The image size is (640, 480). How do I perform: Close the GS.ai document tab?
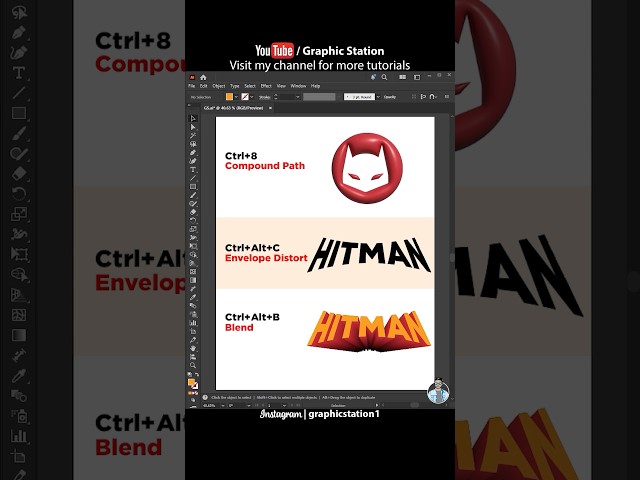coord(270,108)
